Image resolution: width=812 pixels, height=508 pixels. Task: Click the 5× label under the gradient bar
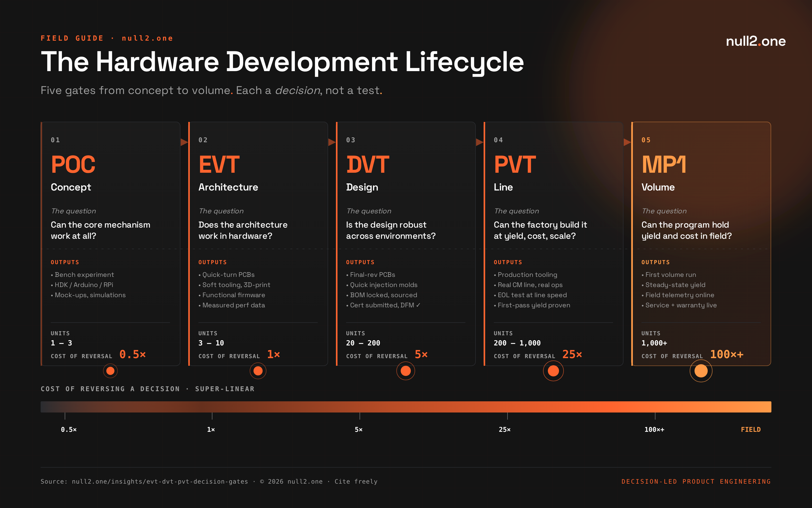[359, 429]
